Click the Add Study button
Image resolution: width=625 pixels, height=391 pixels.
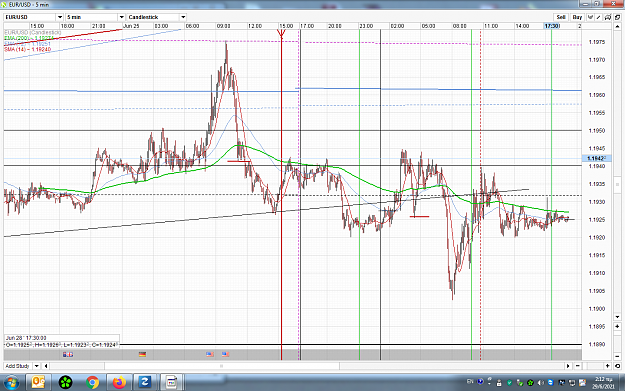[18, 366]
